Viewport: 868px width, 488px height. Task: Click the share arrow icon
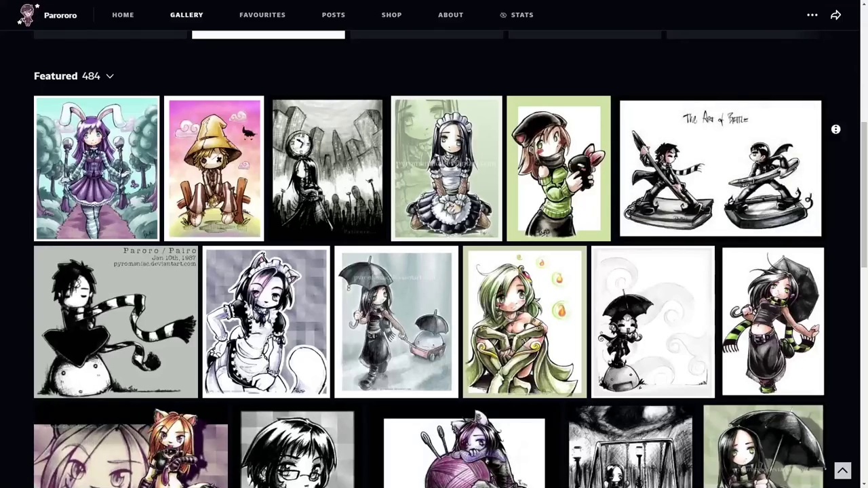835,15
